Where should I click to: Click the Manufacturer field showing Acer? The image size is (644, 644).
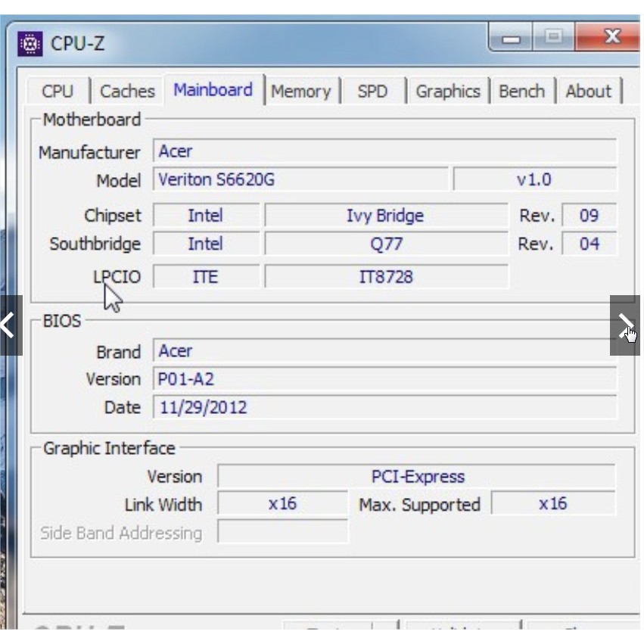(x=384, y=151)
